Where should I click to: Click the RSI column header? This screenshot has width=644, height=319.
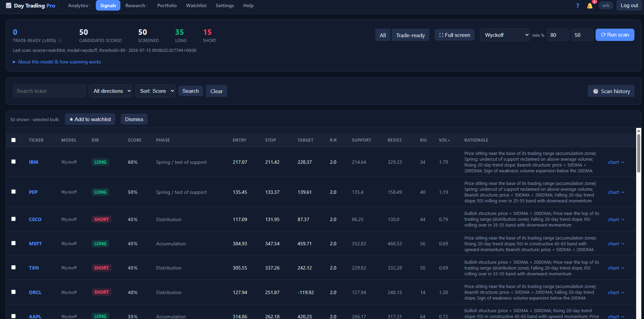pyautogui.click(x=423, y=140)
